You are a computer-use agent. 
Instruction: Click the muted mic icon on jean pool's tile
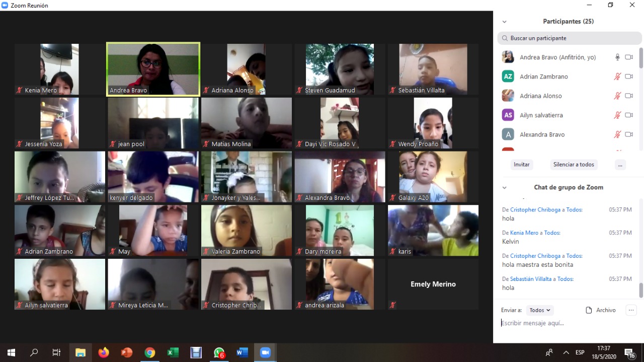click(x=113, y=144)
